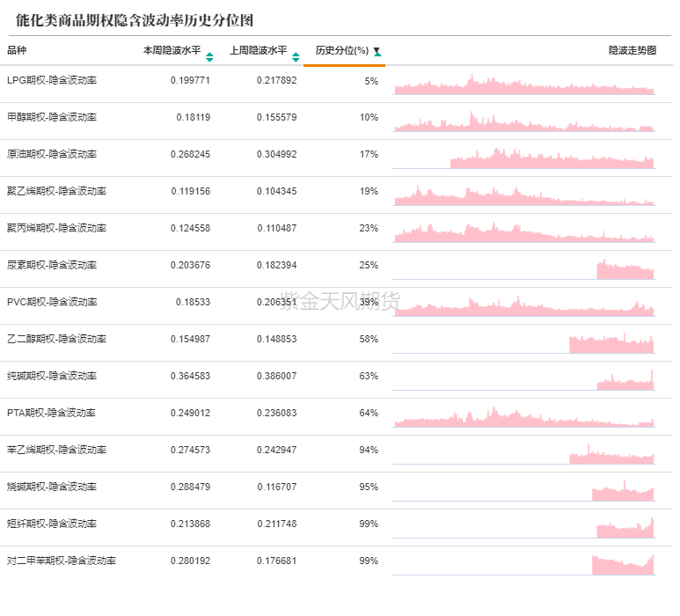Open the PTA期权 trend sparkline
The width and height of the screenshot is (680, 616).
point(524,416)
